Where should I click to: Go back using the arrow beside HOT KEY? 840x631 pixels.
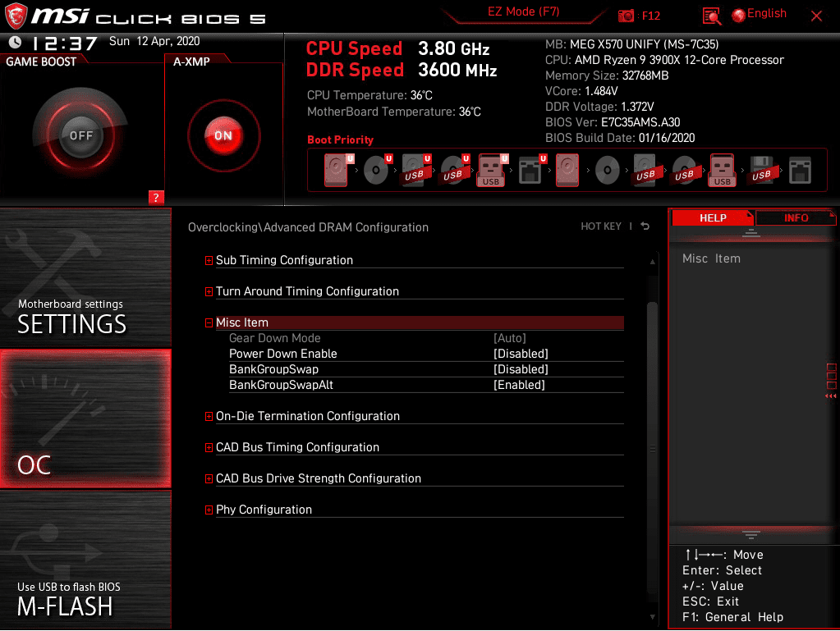coord(645,226)
